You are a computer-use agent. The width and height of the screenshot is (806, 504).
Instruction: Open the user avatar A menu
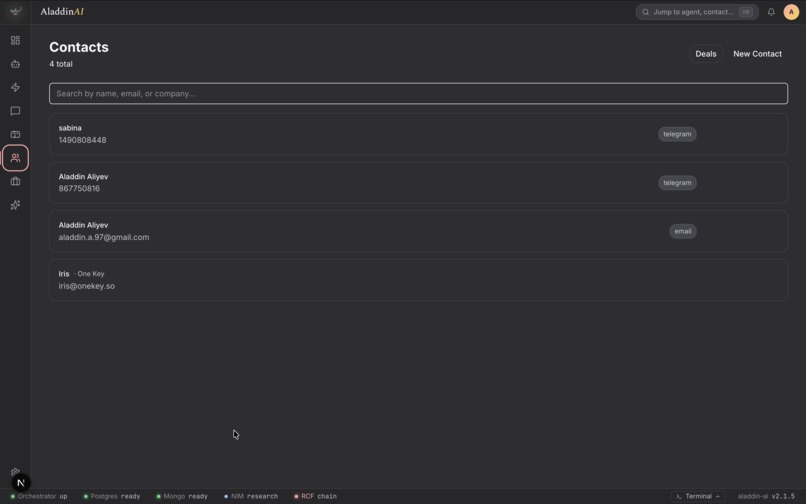click(791, 12)
